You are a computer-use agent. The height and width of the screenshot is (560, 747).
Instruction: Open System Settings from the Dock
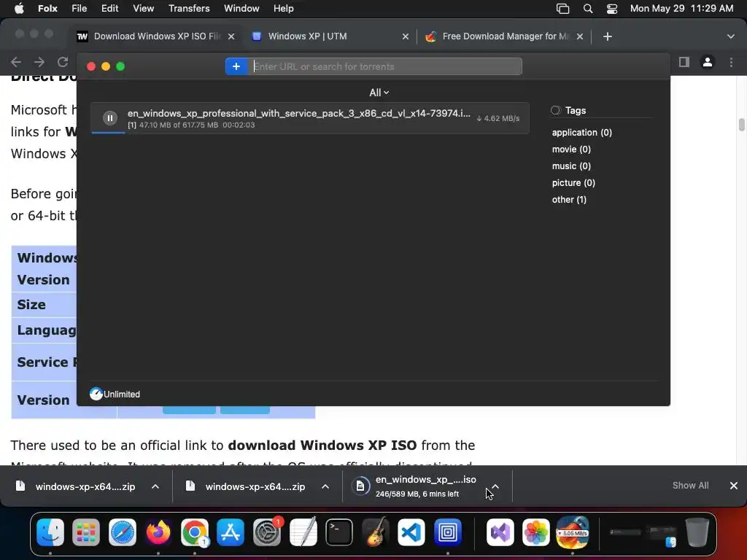tap(267, 532)
